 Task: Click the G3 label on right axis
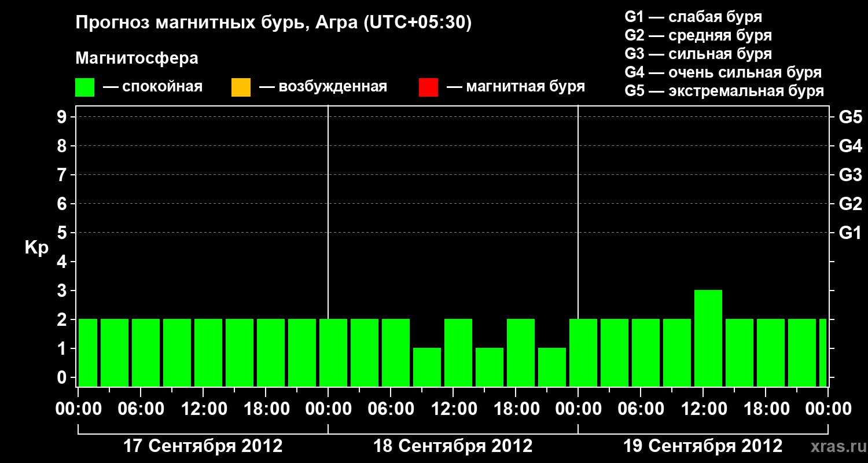point(850,175)
